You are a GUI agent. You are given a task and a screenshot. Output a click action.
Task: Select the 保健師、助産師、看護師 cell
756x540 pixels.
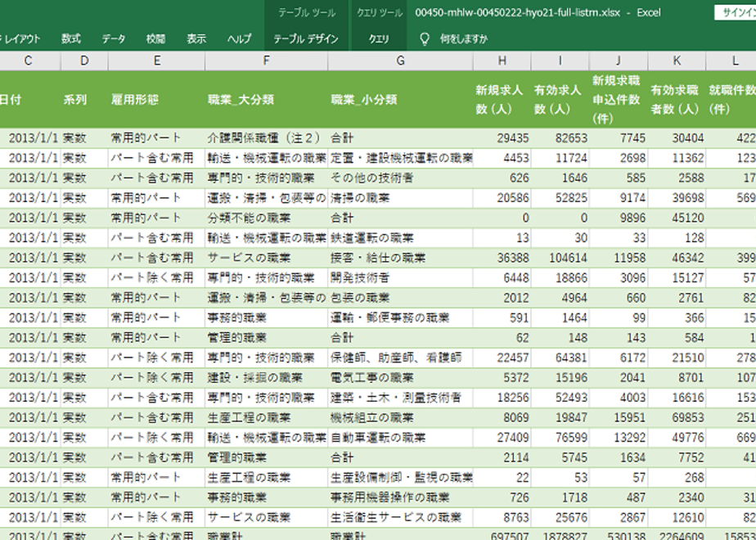(x=401, y=358)
